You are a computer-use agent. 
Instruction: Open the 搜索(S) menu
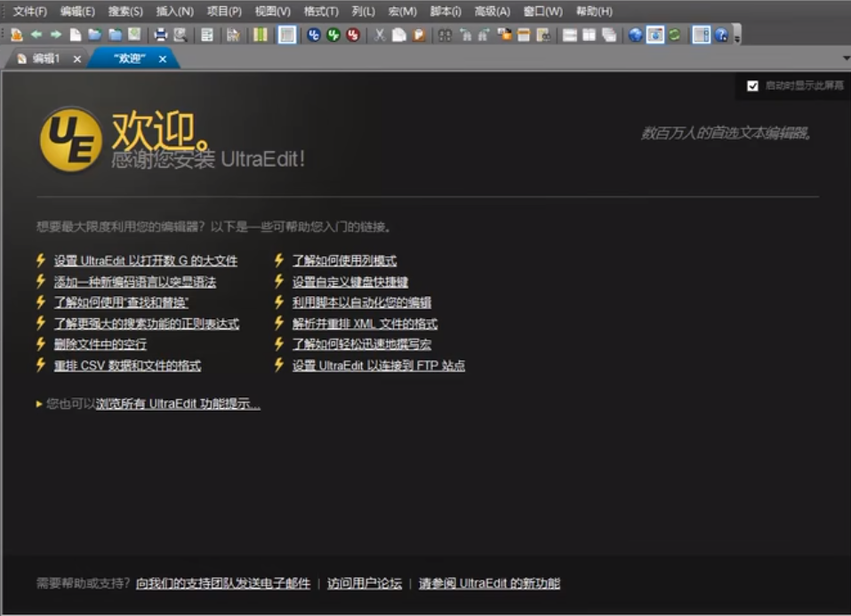pos(125,11)
